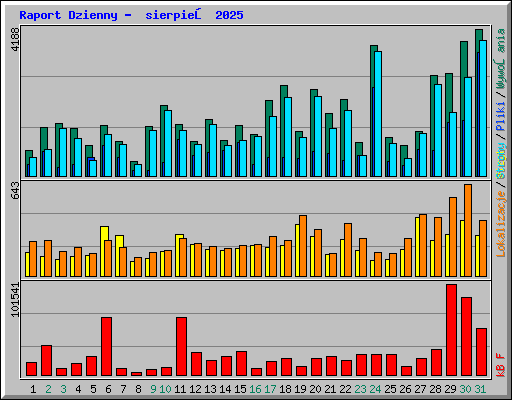This screenshot has width=512, height=400.
Task: Click the 101541 scale value
Action: click(x=16, y=299)
